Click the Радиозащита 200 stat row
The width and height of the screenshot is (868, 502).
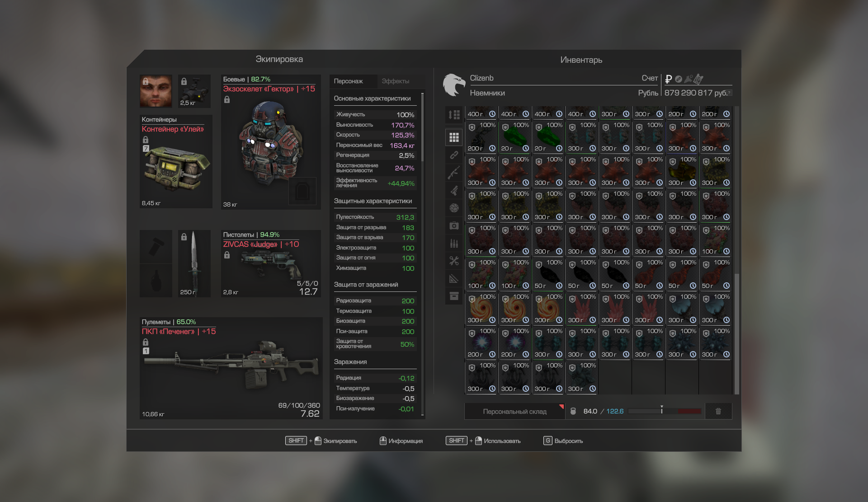pos(375,301)
